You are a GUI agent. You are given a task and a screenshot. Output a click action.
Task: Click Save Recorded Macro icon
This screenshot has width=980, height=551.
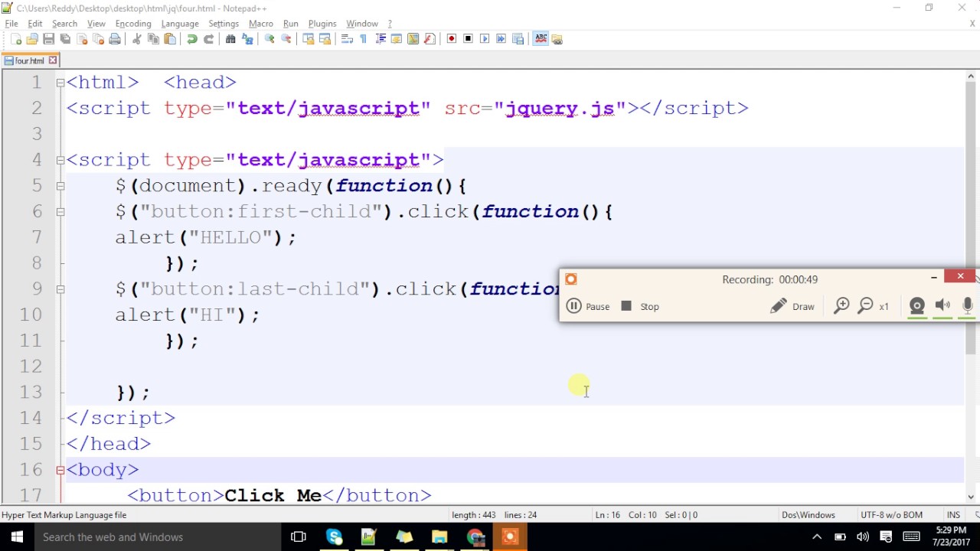tap(518, 39)
